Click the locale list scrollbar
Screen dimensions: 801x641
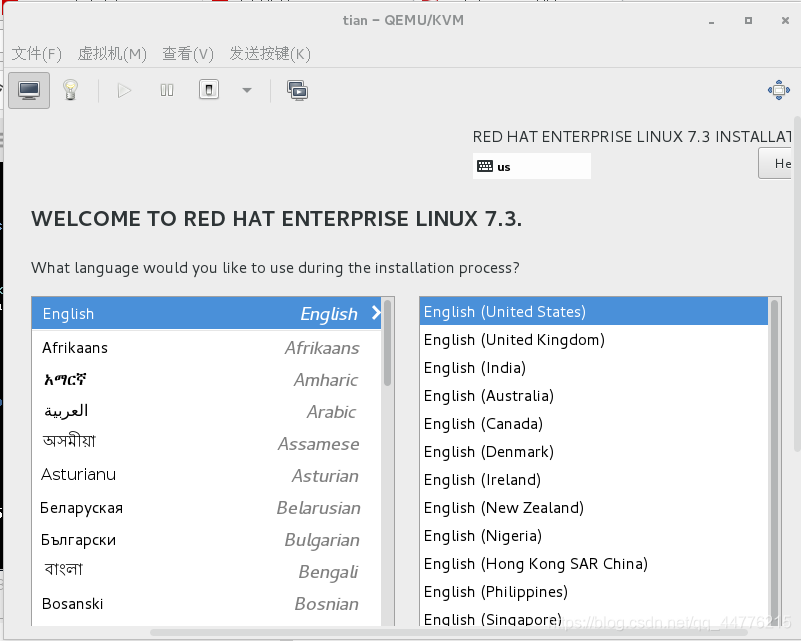click(x=774, y=462)
